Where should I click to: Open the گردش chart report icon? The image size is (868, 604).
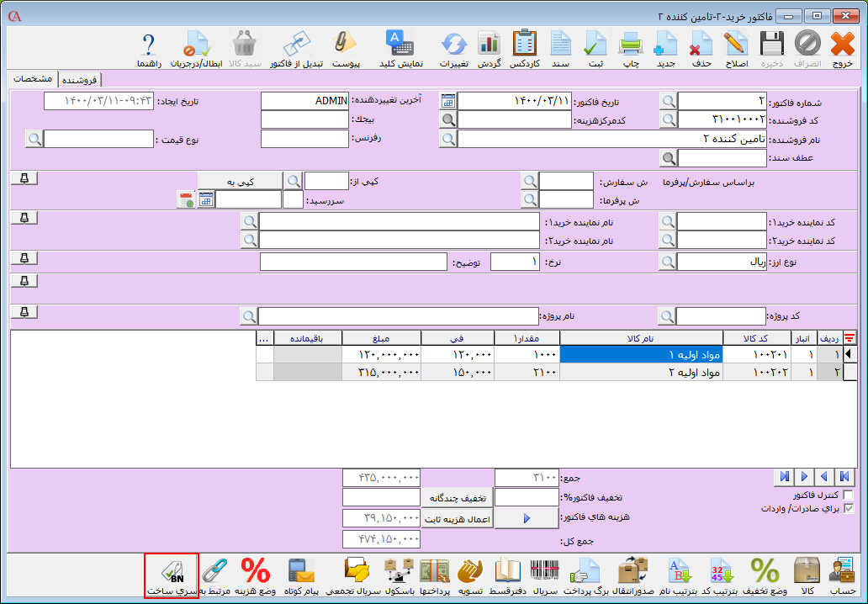click(490, 48)
